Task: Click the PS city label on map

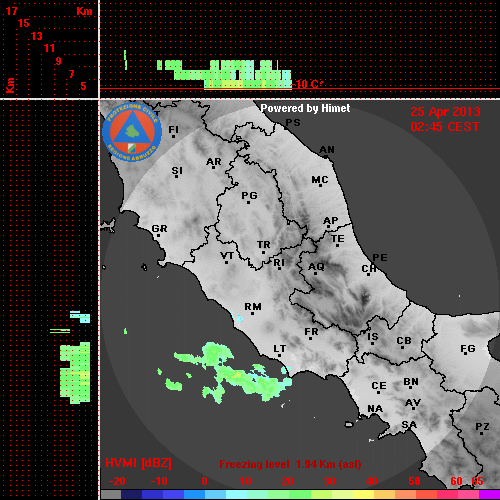Action: (293, 122)
